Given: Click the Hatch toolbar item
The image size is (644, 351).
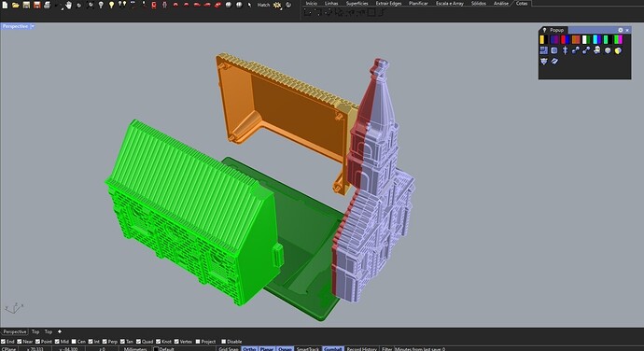Looking at the screenshot, I should click(263, 5).
